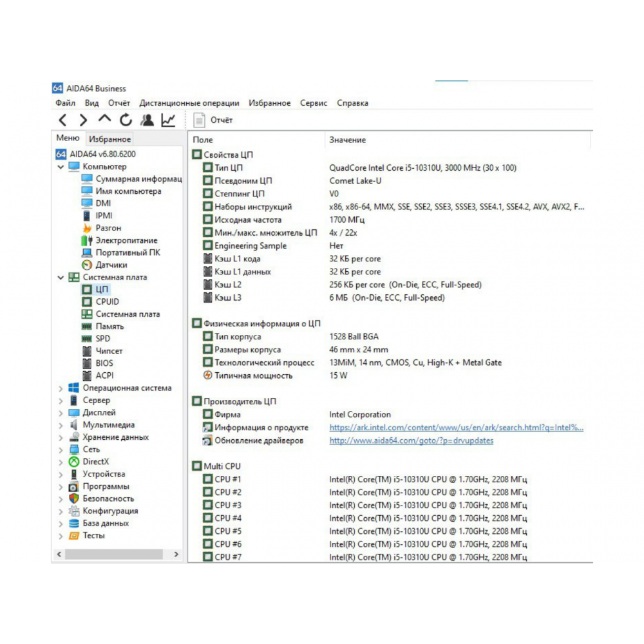The image size is (644, 644).
Task: Open the Отчёт menu in menu bar
Action: pyautogui.click(x=119, y=103)
